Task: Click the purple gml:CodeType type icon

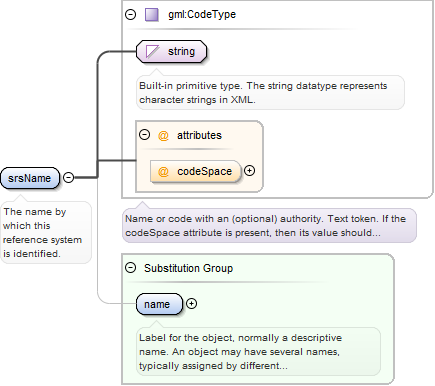Action: pos(152,15)
